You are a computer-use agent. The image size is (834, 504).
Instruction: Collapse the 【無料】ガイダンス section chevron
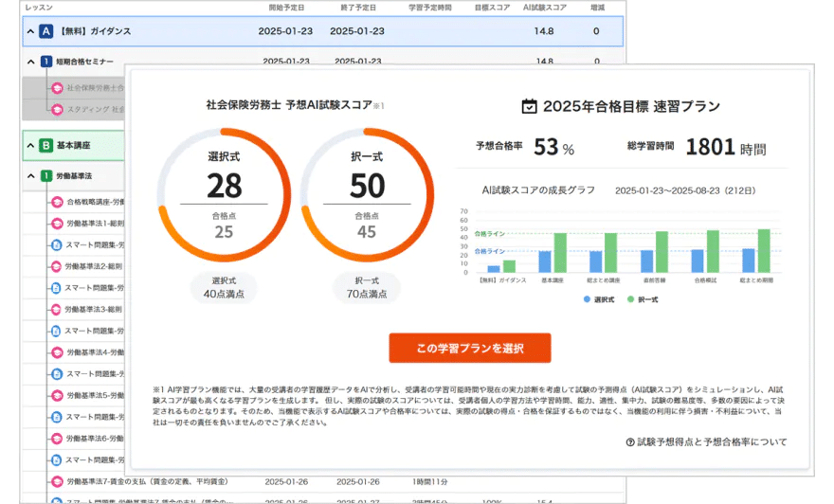(28, 31)
